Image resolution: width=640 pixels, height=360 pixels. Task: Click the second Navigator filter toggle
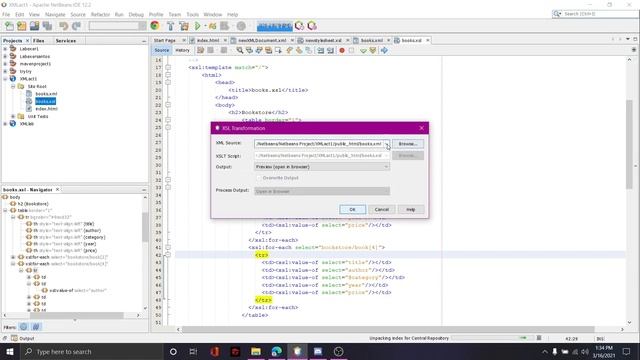36,327
